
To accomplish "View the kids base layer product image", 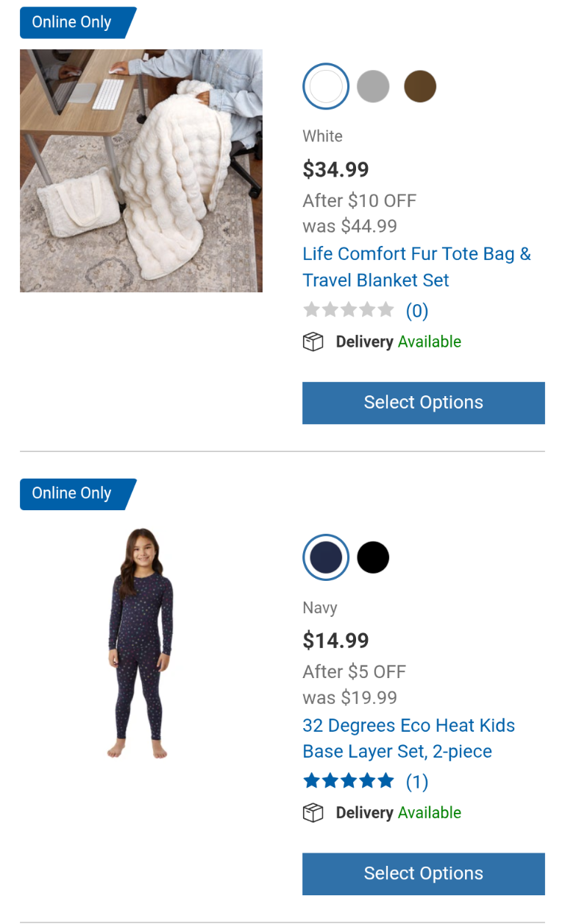I will [141, 643].
